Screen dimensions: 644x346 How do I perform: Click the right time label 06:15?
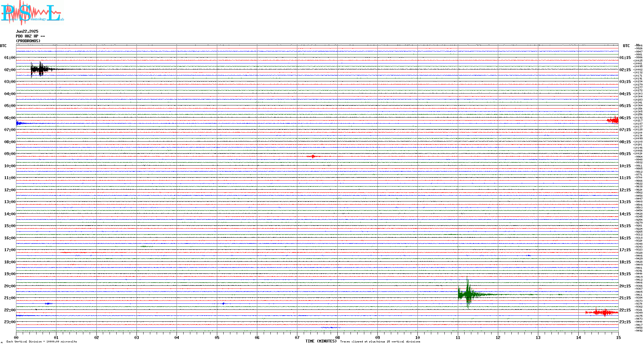pyautogui.click(x=625, y=118)
